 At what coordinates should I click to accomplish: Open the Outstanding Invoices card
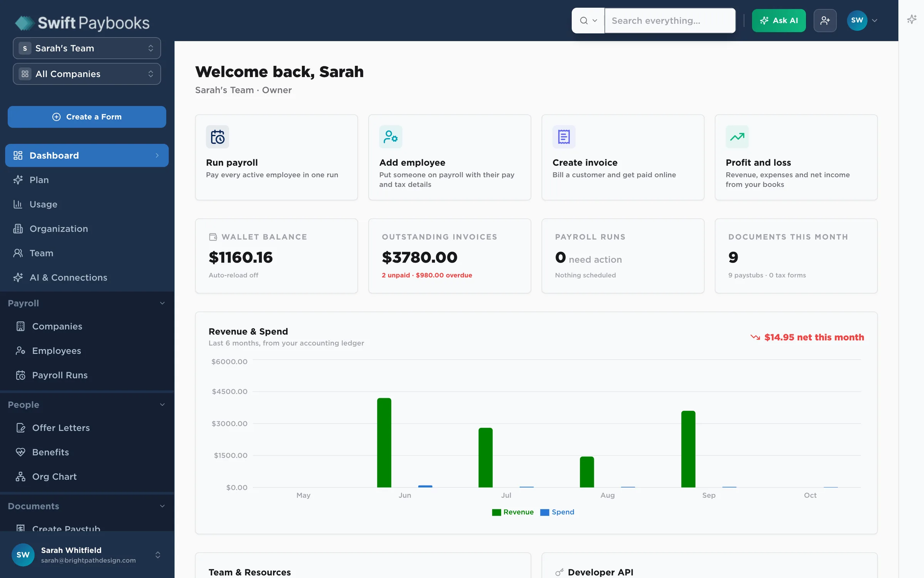tap(449, 256)
